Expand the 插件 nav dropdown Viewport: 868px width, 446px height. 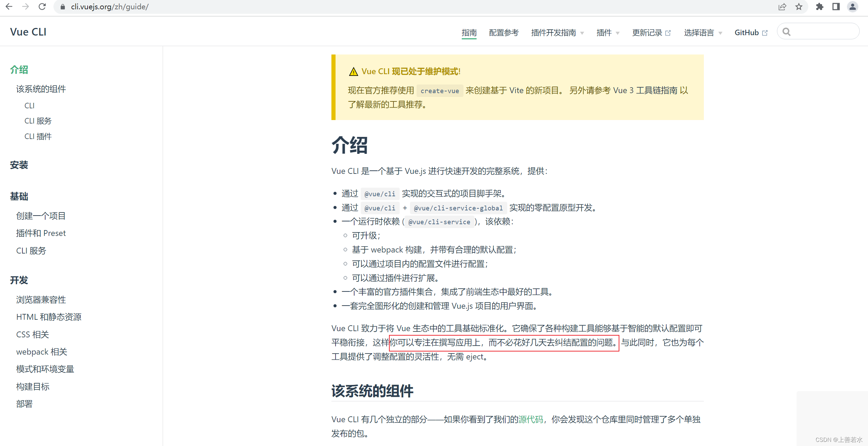click(x=608, y=33)
